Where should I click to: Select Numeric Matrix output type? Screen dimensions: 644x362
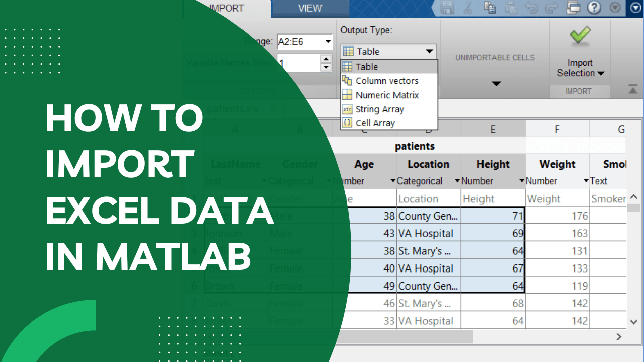387,95
